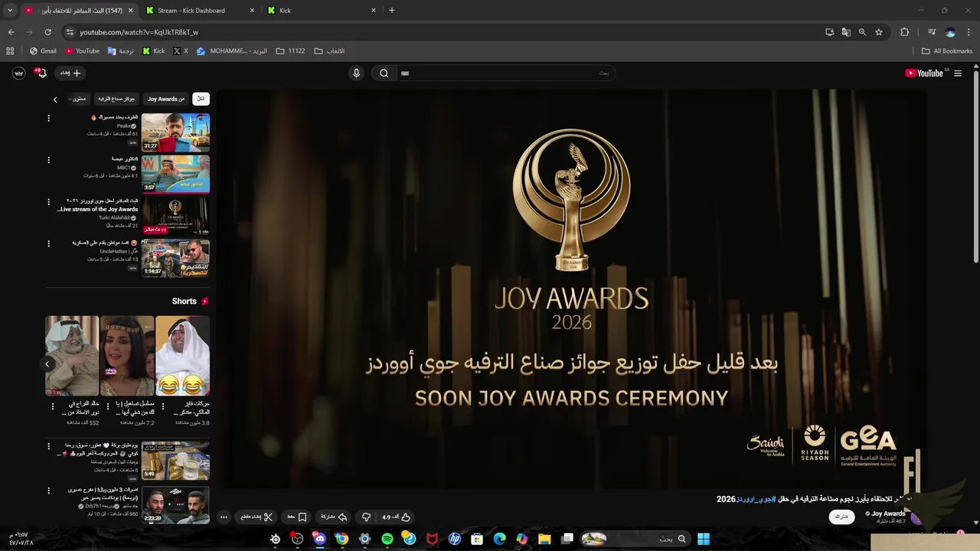Close the YouTube browser tab
Screen dimensions: 980x551
pos(130,11)
